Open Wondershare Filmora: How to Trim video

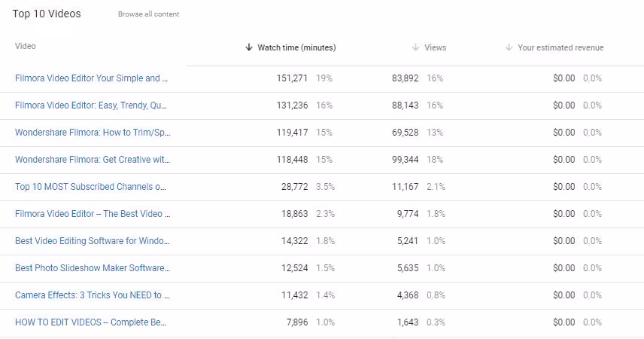point(93,133)
